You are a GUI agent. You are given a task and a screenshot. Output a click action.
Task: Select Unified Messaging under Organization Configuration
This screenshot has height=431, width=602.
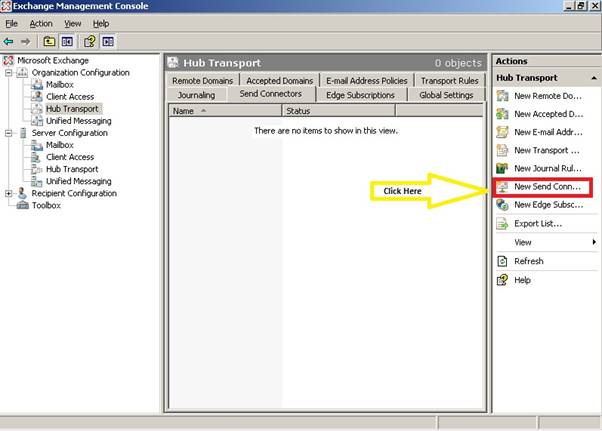pos(79,121)
